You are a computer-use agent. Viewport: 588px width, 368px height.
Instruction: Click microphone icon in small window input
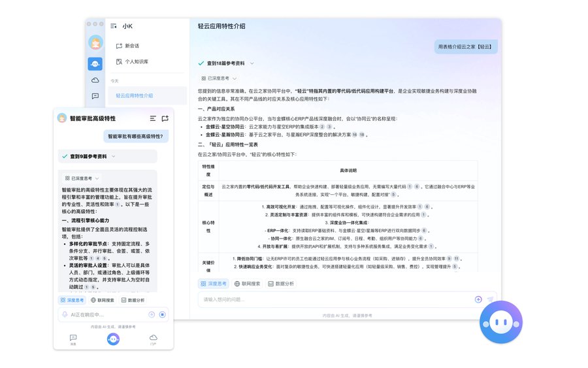[x=65, y=314]
